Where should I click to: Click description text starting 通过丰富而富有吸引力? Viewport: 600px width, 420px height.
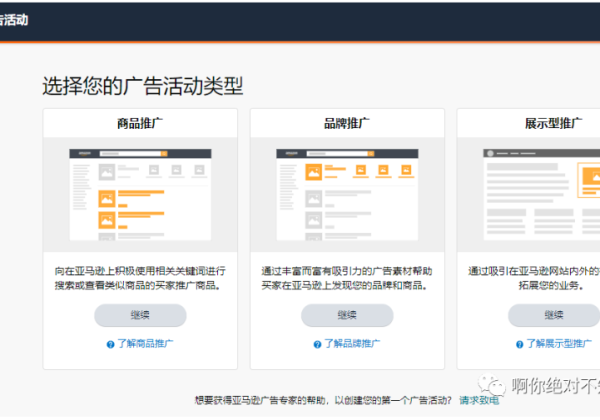347,278
